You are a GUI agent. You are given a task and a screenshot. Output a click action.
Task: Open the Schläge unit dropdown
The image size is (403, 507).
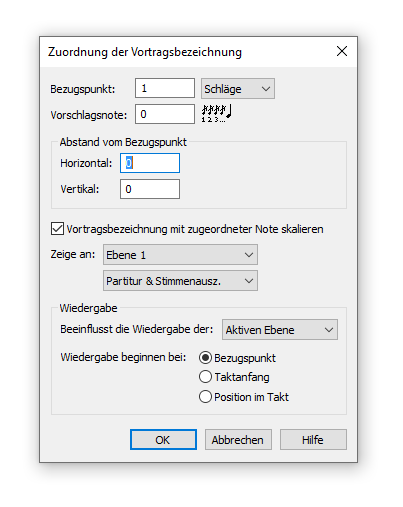(x=238, y=89)
